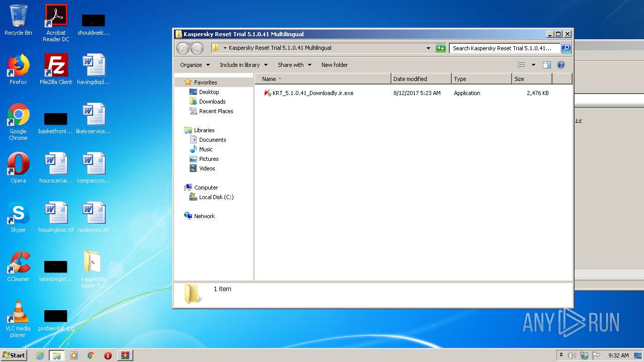Select Favorites in navigation pane
The width and height of the screenshot is (644, 362).
205,82
